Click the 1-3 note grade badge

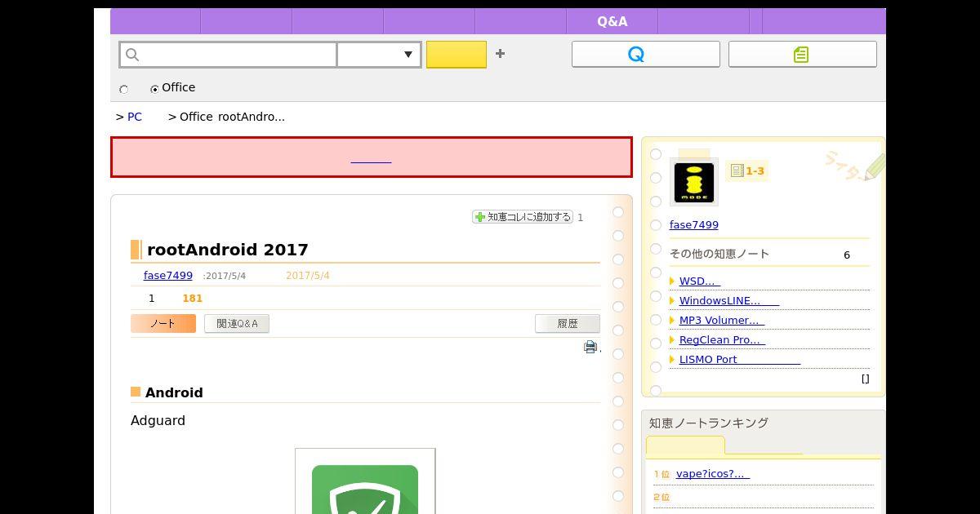tap(747, 171)
